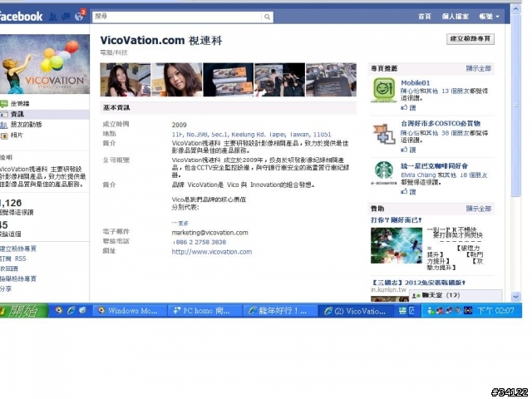Open second photo thumbnail of woman's face
532x399 pixels.
coord(177,80)
